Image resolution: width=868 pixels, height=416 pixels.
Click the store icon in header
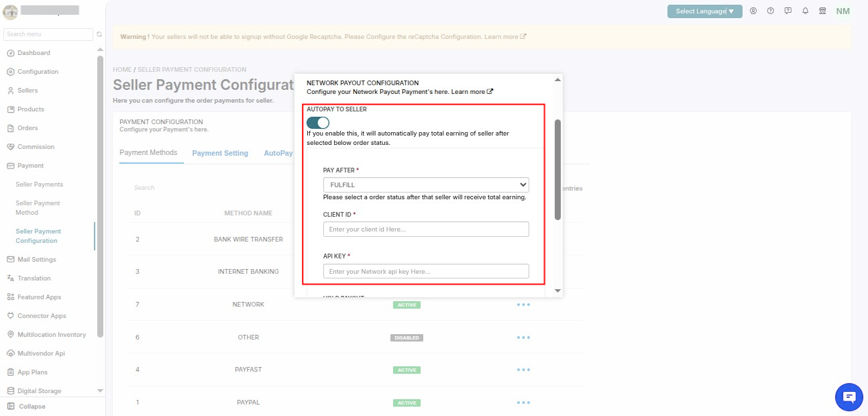[x=822, y=11]
